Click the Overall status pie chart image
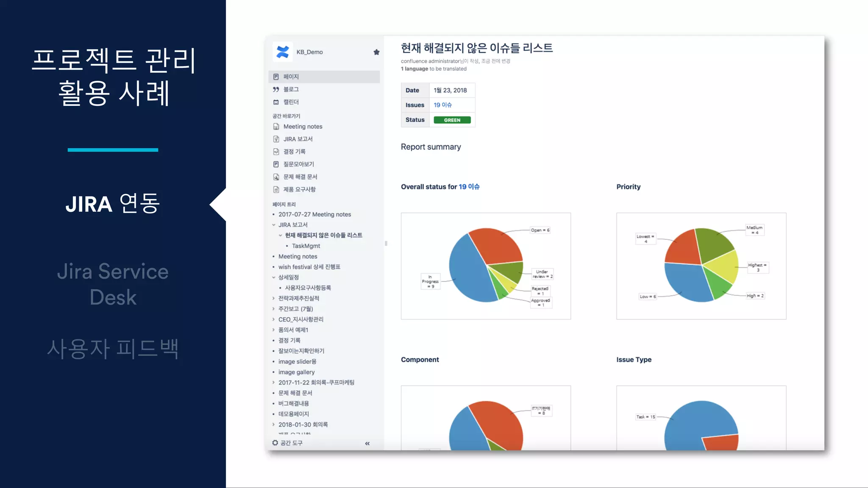868x488 pixels. [486, 266]
